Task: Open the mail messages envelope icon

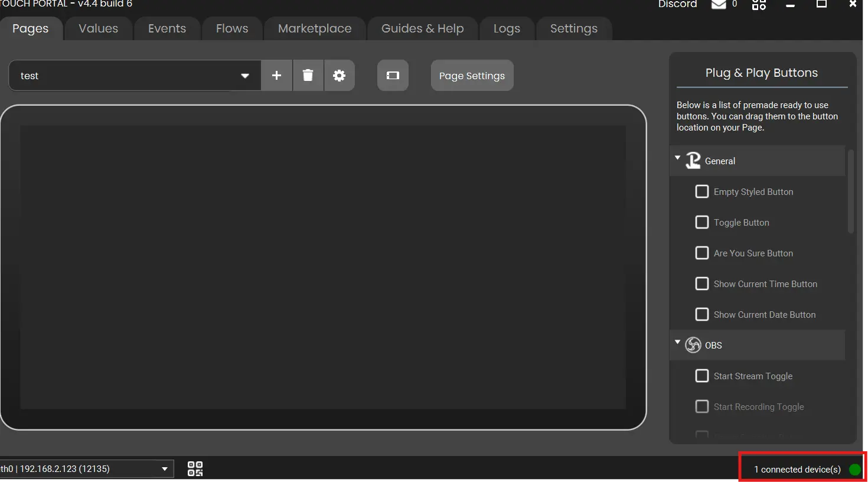Action: 718,5
